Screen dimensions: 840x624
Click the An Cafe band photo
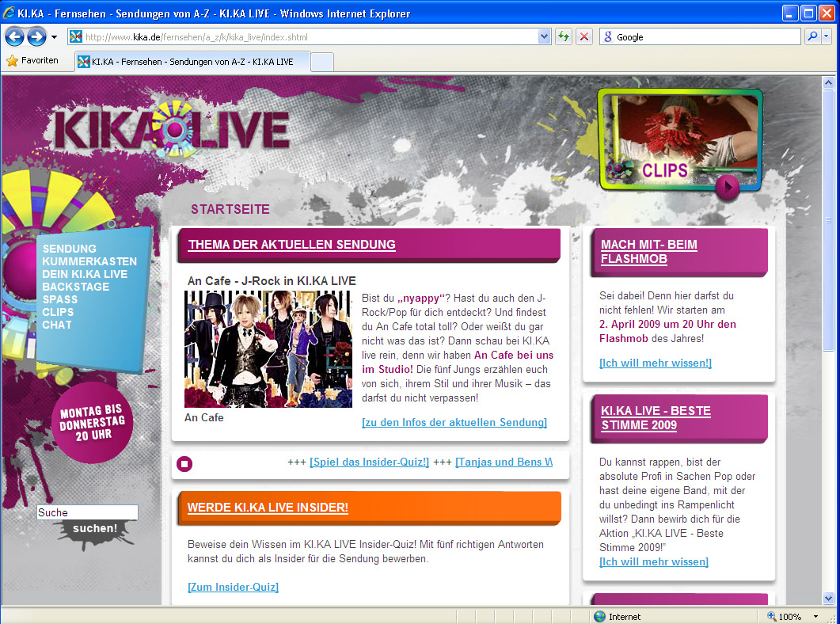(268, 349)
